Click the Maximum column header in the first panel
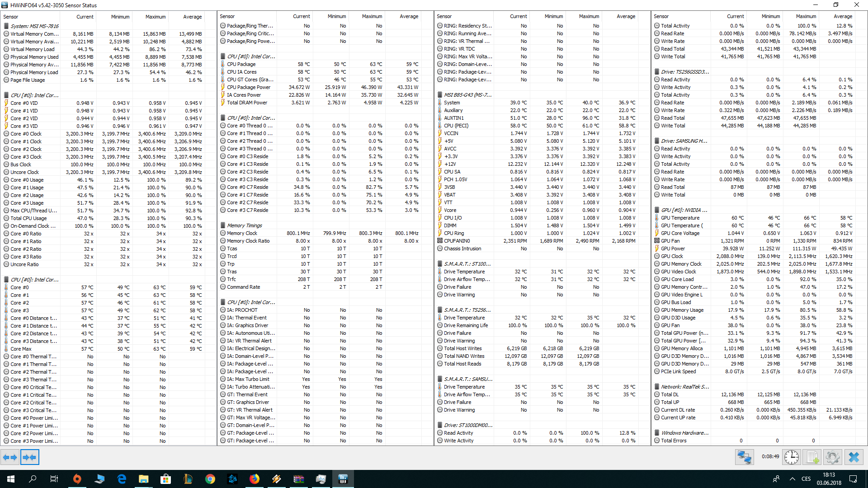The width and height of the screenshot is (868, 488). pos(155,17)
